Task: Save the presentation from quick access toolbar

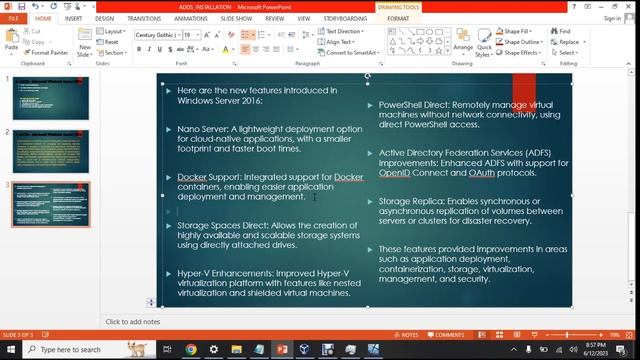Action: pyautogui.click(x=22, y=7)
